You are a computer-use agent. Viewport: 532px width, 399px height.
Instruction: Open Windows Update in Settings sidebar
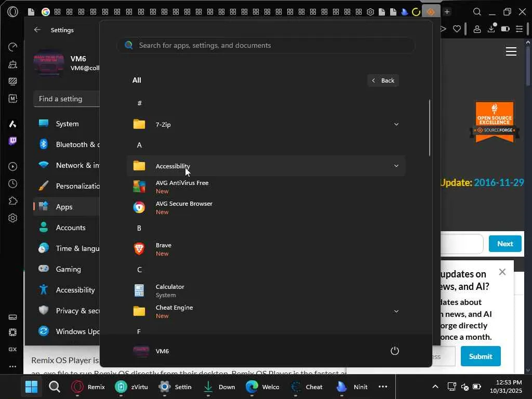(x=66, y=331)
